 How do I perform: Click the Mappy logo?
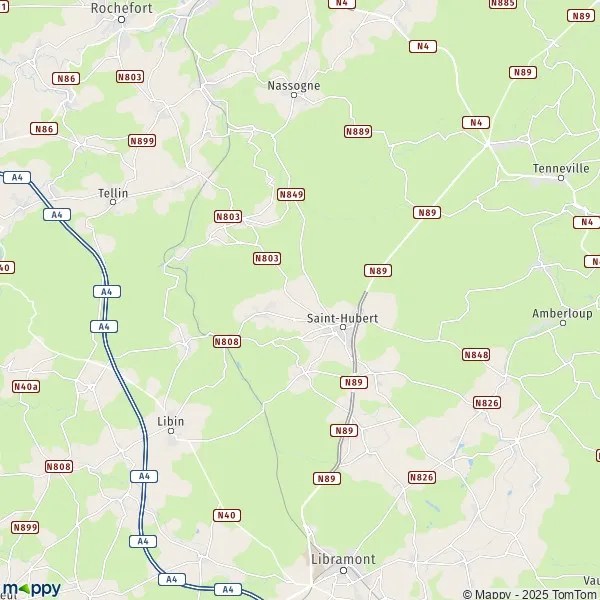tap(31, 589)
